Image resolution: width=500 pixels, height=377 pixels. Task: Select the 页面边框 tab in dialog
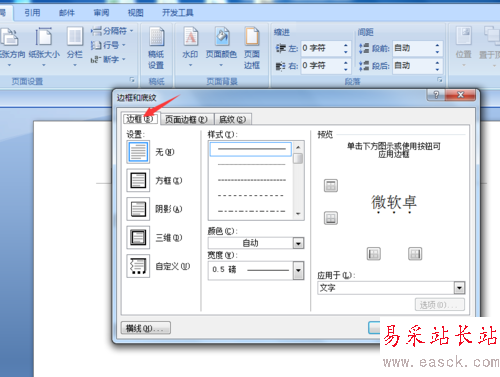tap(186, 119)
